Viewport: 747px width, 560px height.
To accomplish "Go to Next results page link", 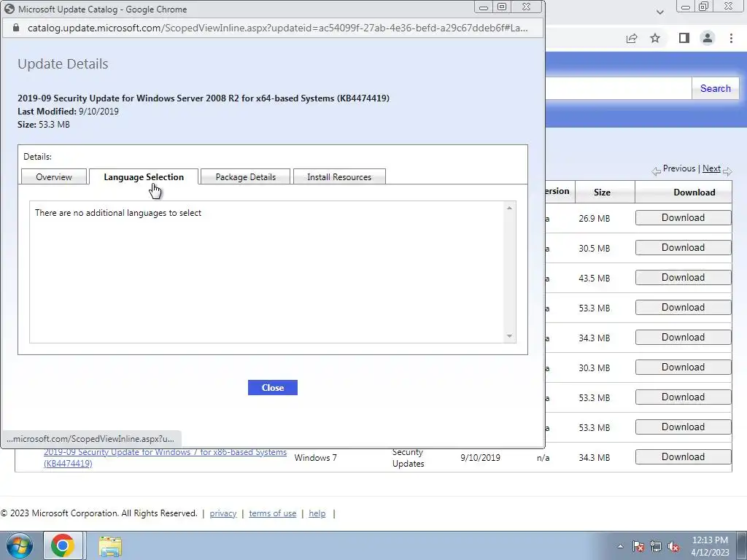I will pos(711,168).
